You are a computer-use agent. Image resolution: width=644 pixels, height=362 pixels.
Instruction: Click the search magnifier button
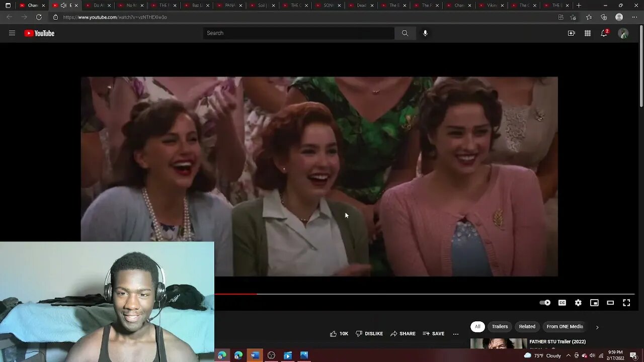pos(405,33)
